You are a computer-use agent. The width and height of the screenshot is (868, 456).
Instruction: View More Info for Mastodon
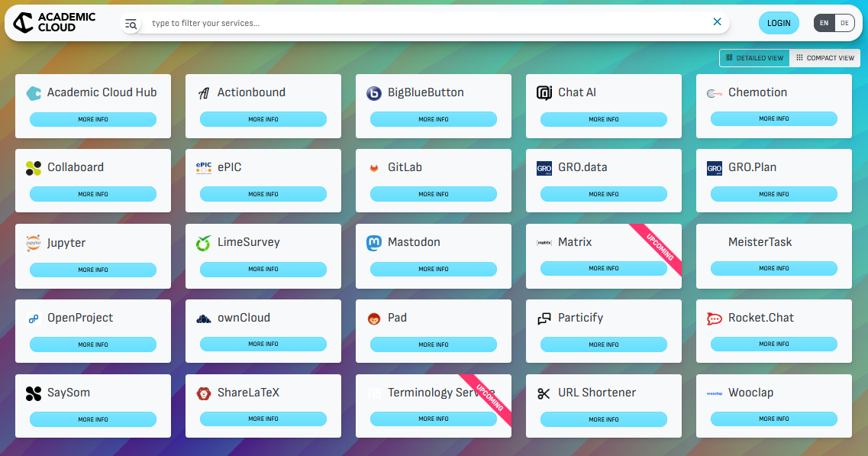[434, 270]
